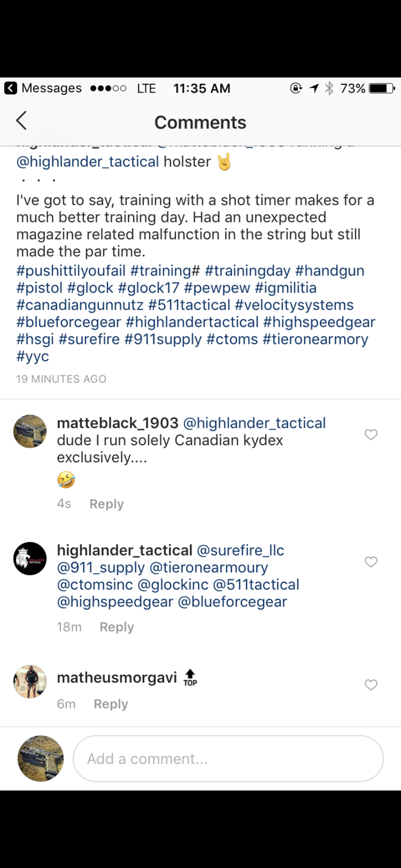The width and height of the screenshot is (401, 868).
Task: Reply to matheusmorgavi's comment
Action: pyautogui.click(x=111, y=704)
